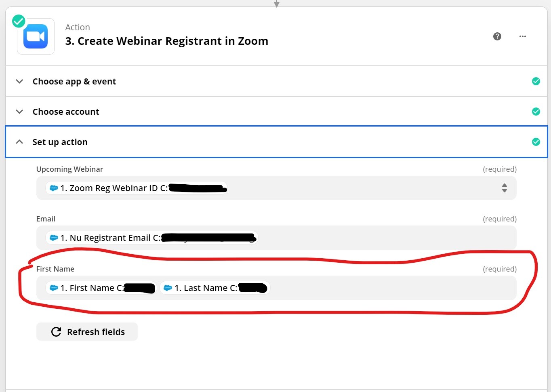
Task: Expand the Choose app & event section
Action: [x=19, y=81]
